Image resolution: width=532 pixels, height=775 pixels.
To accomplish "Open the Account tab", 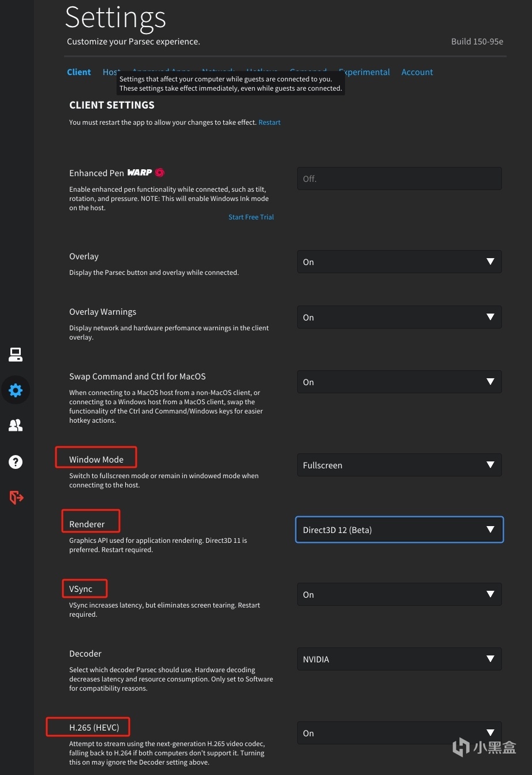I will tap(417, 72).
